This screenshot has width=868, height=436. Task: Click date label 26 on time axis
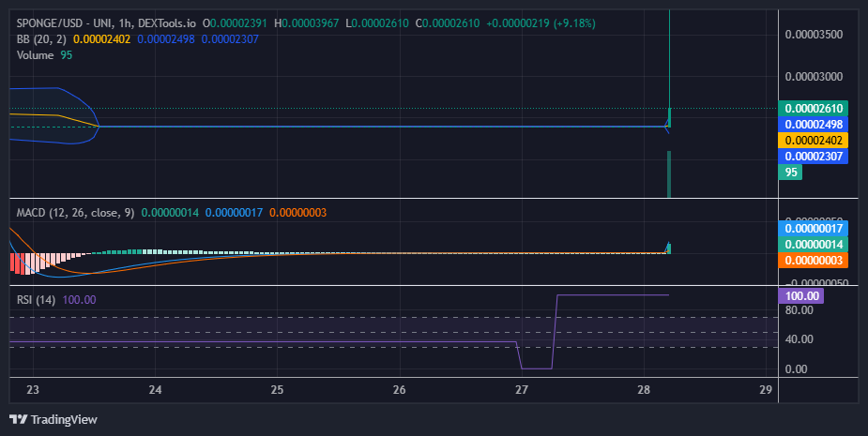point(399,389)
